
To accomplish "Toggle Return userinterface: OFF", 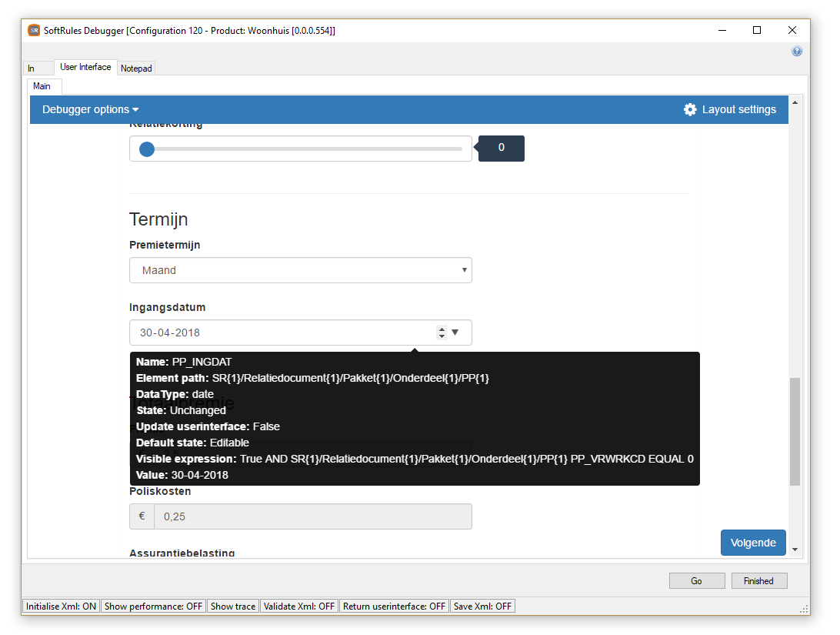I will (x=395, y=606).
